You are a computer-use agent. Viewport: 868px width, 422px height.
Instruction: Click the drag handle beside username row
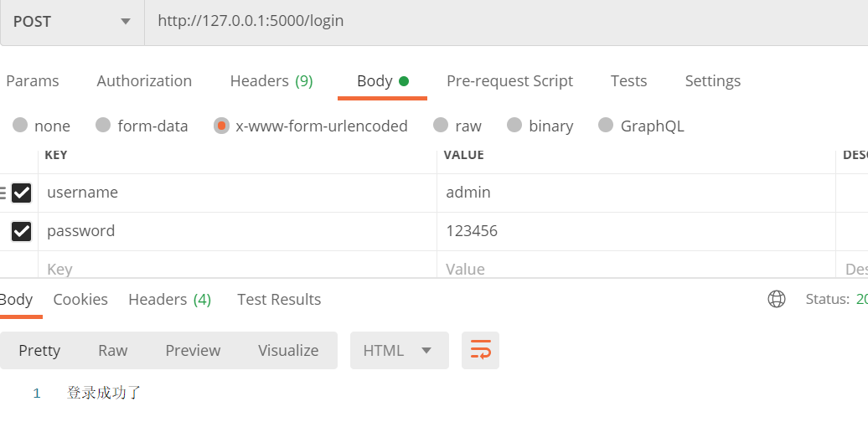3,193
